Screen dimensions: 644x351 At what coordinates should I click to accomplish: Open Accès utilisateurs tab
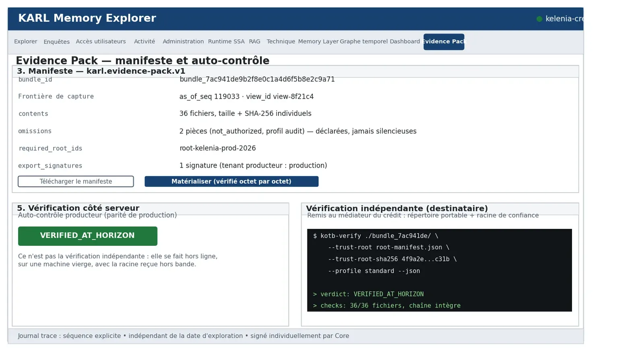(x=101, y=42)
